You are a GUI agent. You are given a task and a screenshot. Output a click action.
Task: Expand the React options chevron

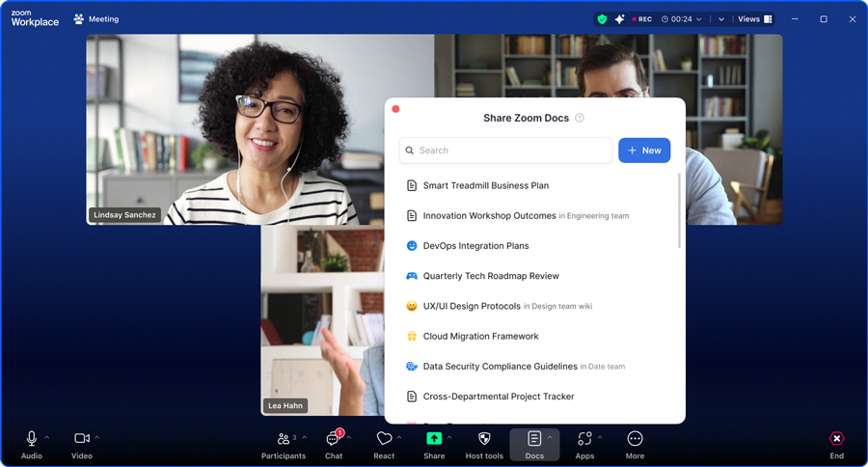pyautogui.click(x=399, y=438)
